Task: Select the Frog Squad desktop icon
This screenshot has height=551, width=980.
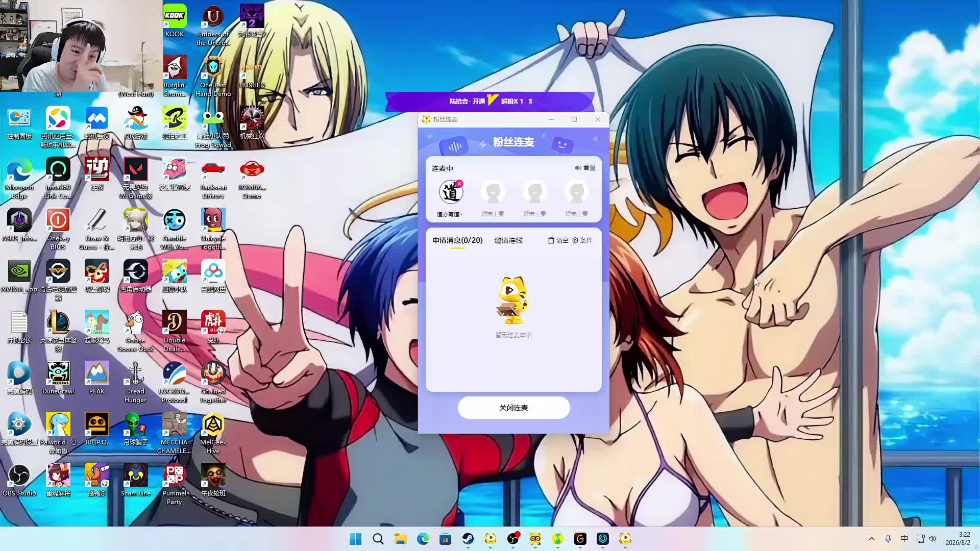Action: (x=213, y=127)
